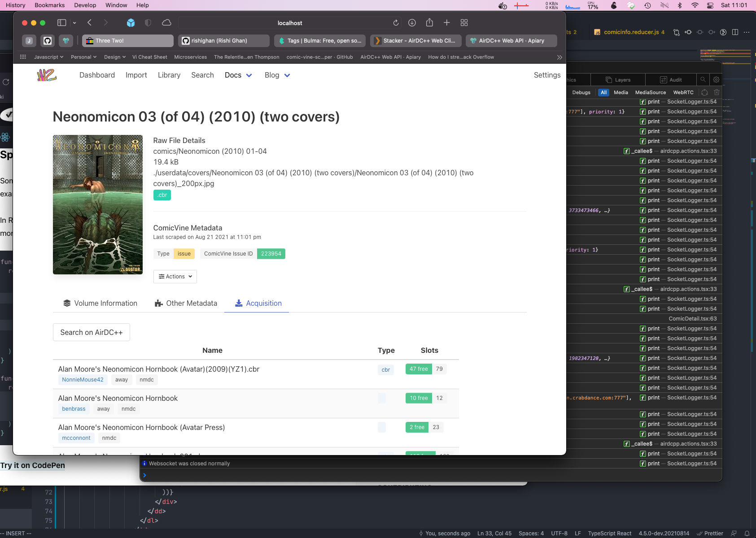Click the inspector search magnifier icon
Screen dimensions: 756x538
pyautogui.click(x=703, y=80)
